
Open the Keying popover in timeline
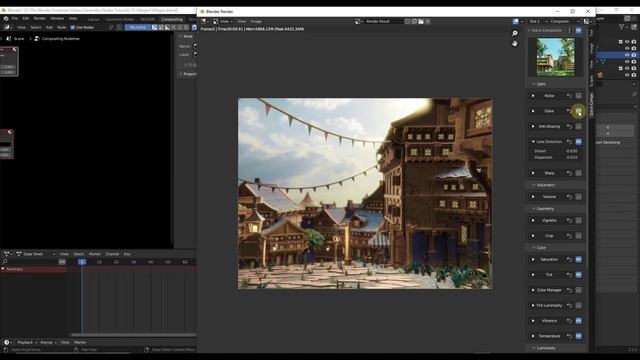[48, 342]
